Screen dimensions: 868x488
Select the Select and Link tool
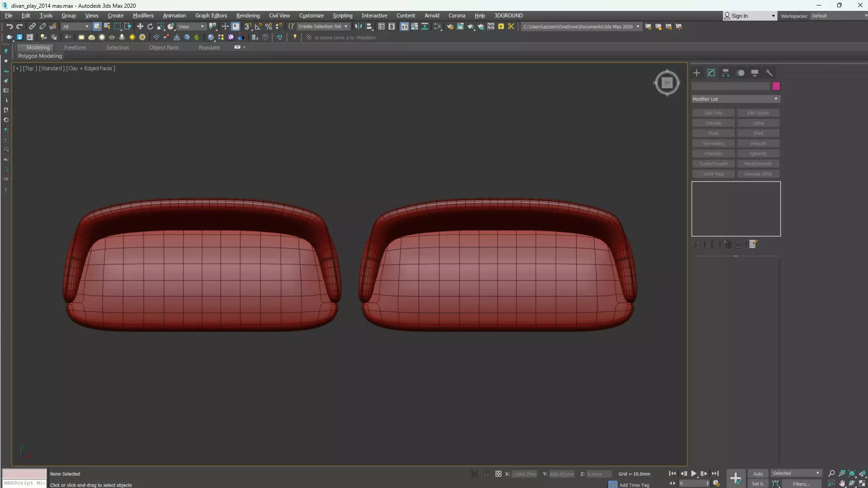[32, 26]
